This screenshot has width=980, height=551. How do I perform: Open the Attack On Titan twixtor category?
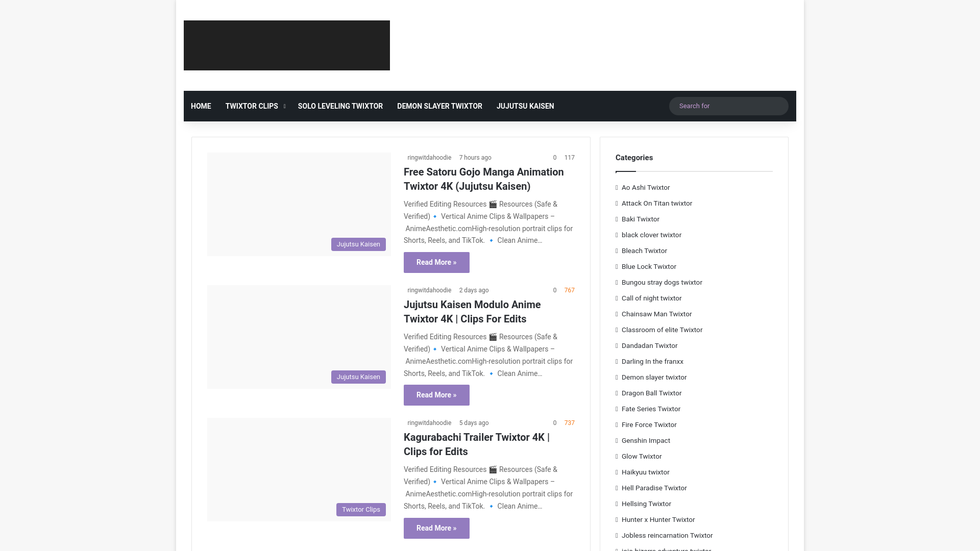point(657,204)
